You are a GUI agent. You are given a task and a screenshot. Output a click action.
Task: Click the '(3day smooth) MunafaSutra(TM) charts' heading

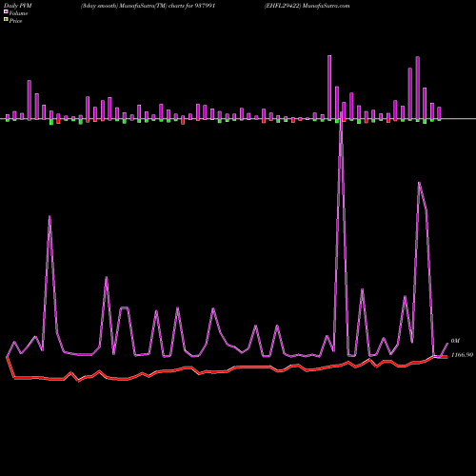pyautogui.click(x=148, y=6)
